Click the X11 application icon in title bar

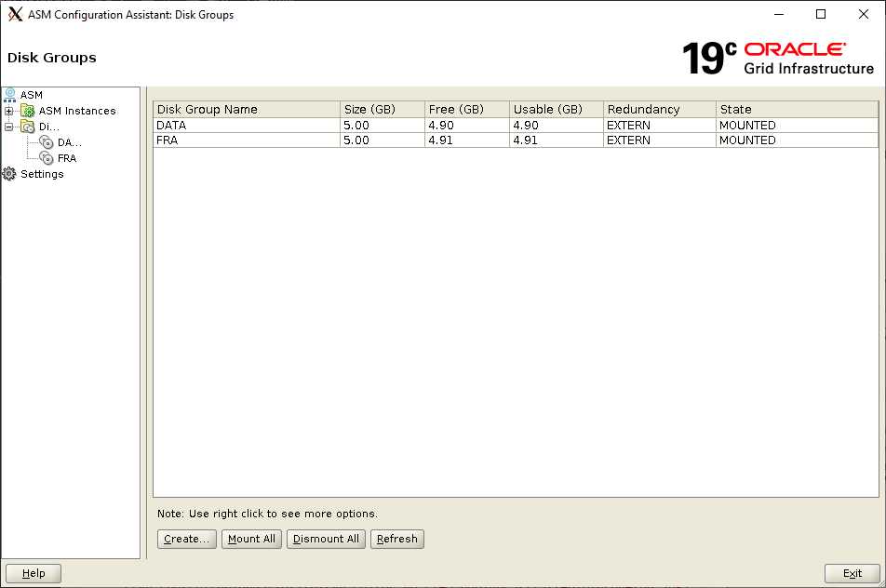15,15
